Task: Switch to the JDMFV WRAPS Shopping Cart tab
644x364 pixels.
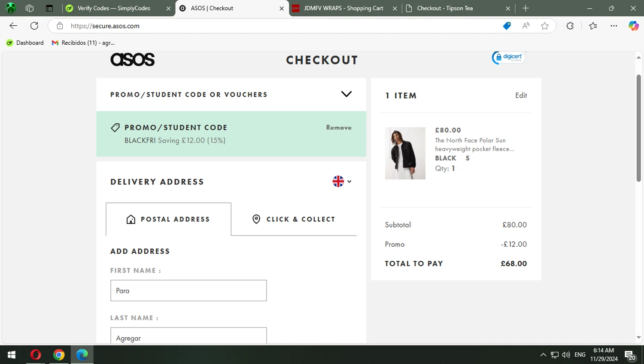Action: [343, 8]
